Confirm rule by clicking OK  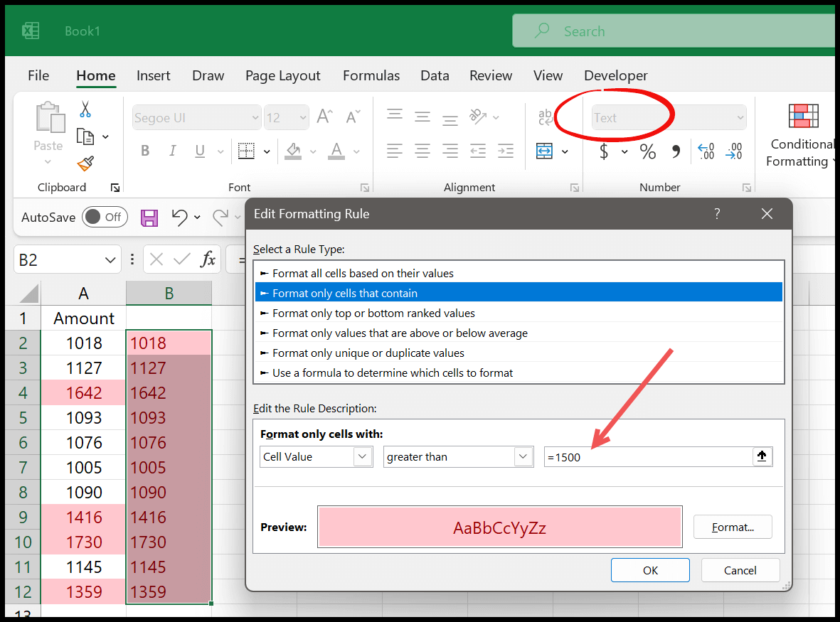[649, 569]
